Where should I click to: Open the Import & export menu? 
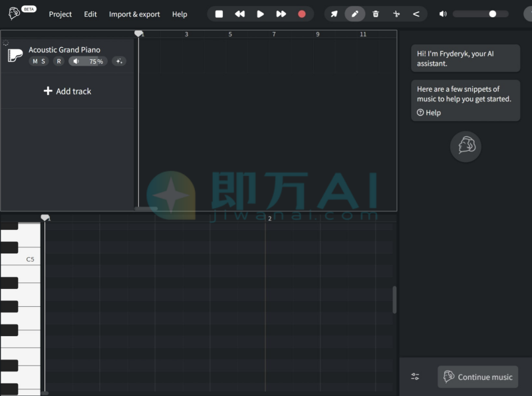(134, 14)
